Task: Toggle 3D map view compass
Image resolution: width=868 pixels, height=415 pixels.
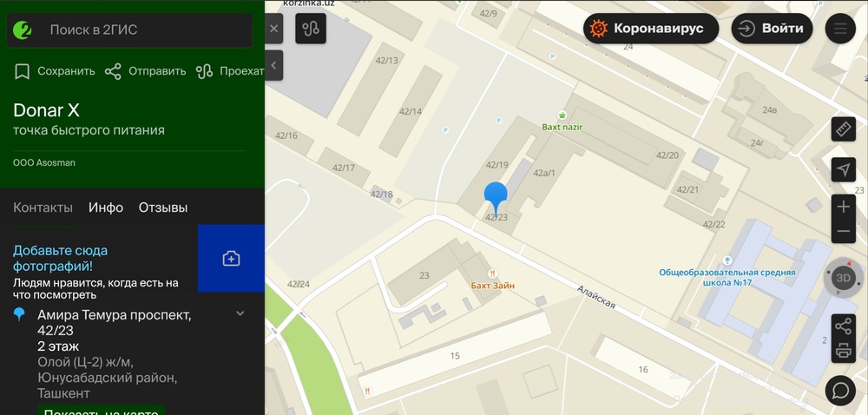Action: pyautogui.click(x=843, y=278)
